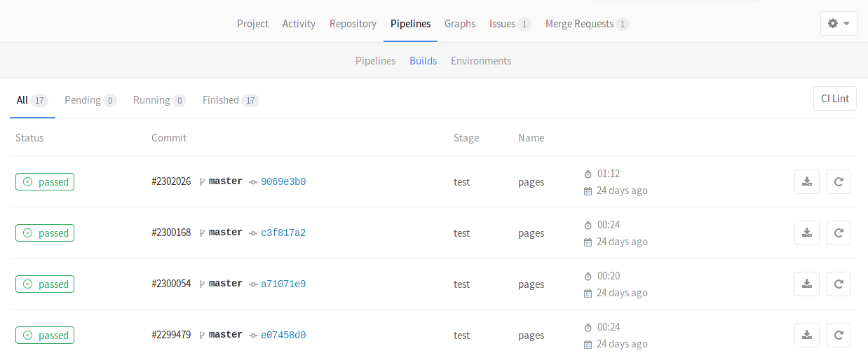The width and height of the screenshot is (868, 360).
Task: Open the settings gear dropdown
Action: coord(839,23)
